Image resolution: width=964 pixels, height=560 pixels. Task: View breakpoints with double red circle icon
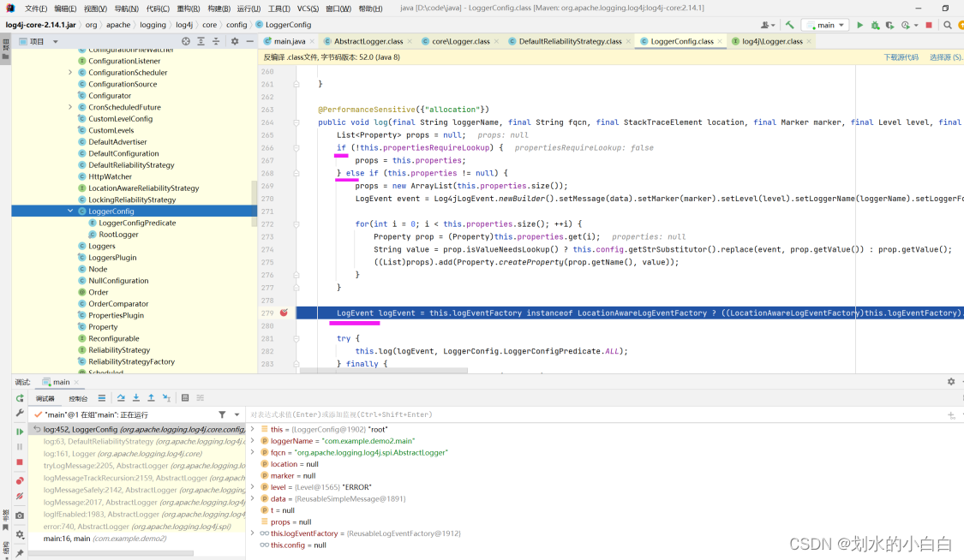click(x=20, y=480)
